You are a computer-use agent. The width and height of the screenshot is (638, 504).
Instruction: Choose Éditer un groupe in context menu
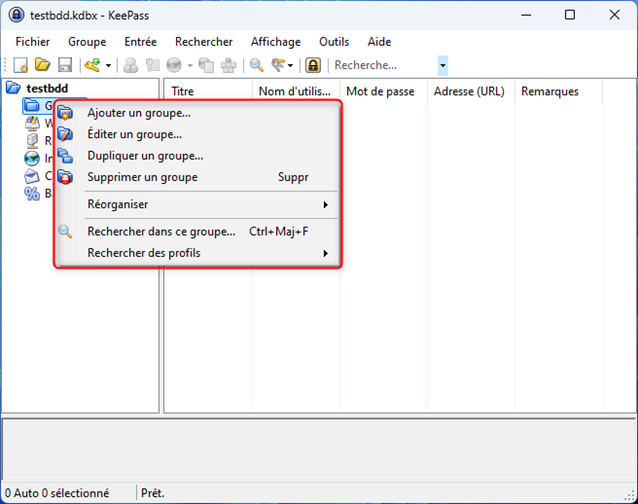click(198, 134)
